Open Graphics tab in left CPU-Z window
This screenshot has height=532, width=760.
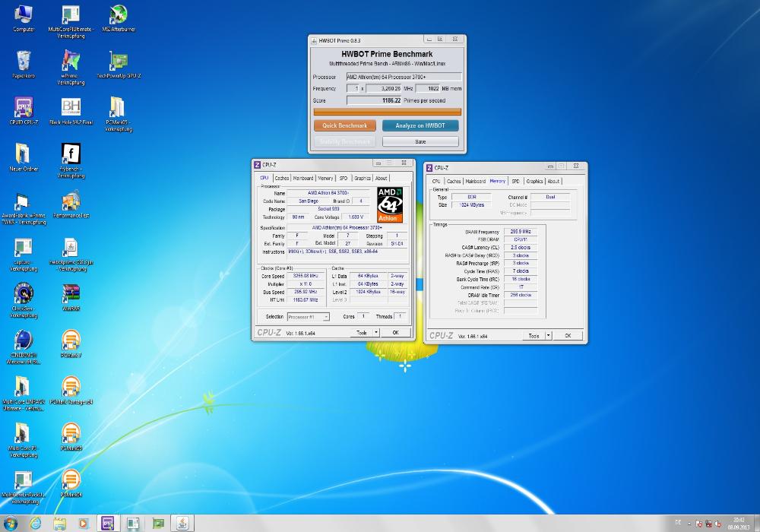362,179
